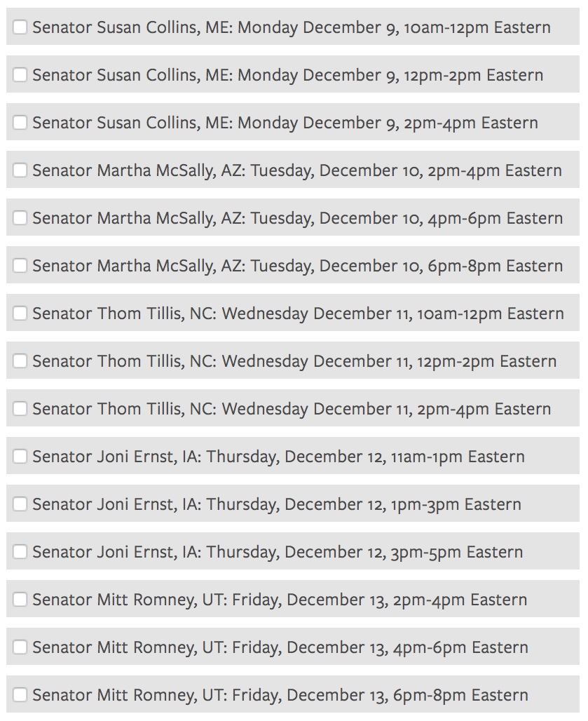Click the Susan Collins 10am-12pm Eastern label text
The height and width of the screenshot is (721, 588).
coord(291,28)
